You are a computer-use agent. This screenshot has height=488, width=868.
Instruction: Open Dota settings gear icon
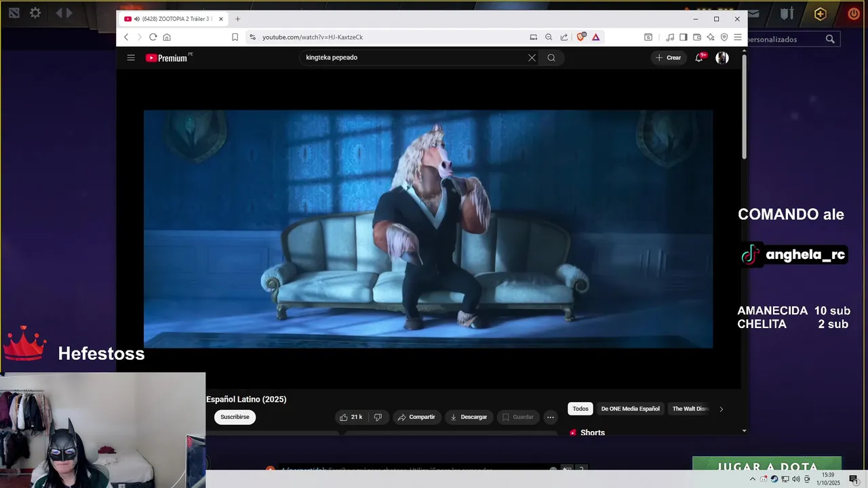click(35, 13)
